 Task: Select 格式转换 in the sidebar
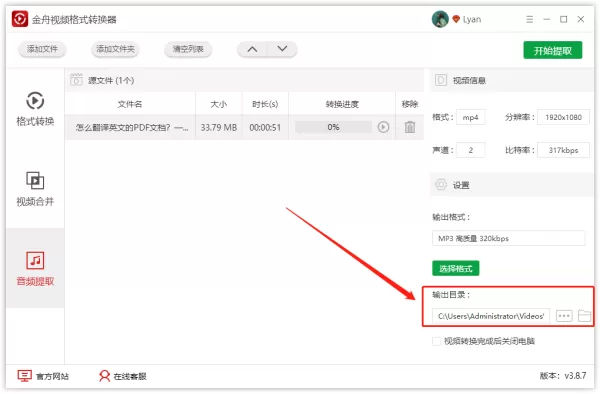pyautogui.click(x=35, y=109)
